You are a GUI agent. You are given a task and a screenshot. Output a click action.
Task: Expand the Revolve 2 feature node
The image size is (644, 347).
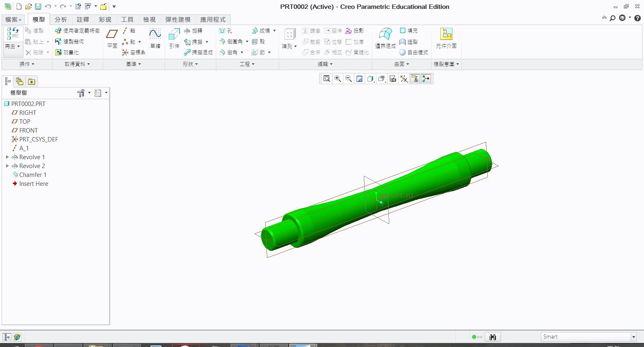[7, 166]
